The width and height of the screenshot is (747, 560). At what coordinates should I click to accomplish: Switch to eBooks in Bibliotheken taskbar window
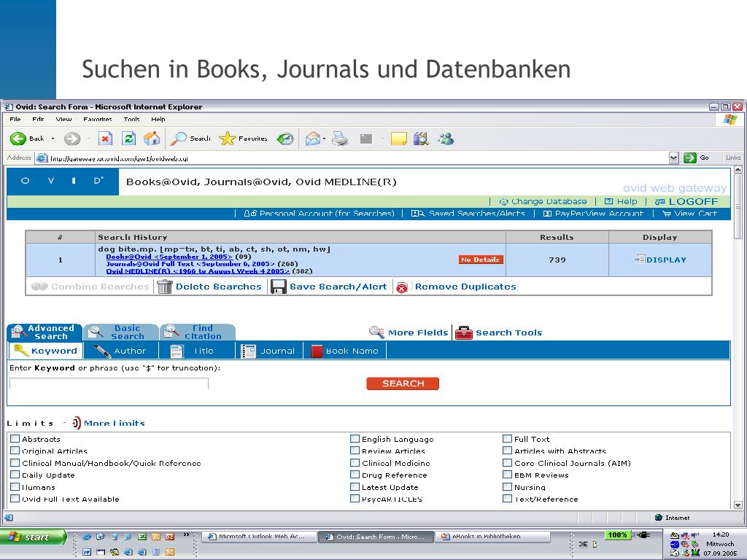pyautogui.click(x=492, y=537)
